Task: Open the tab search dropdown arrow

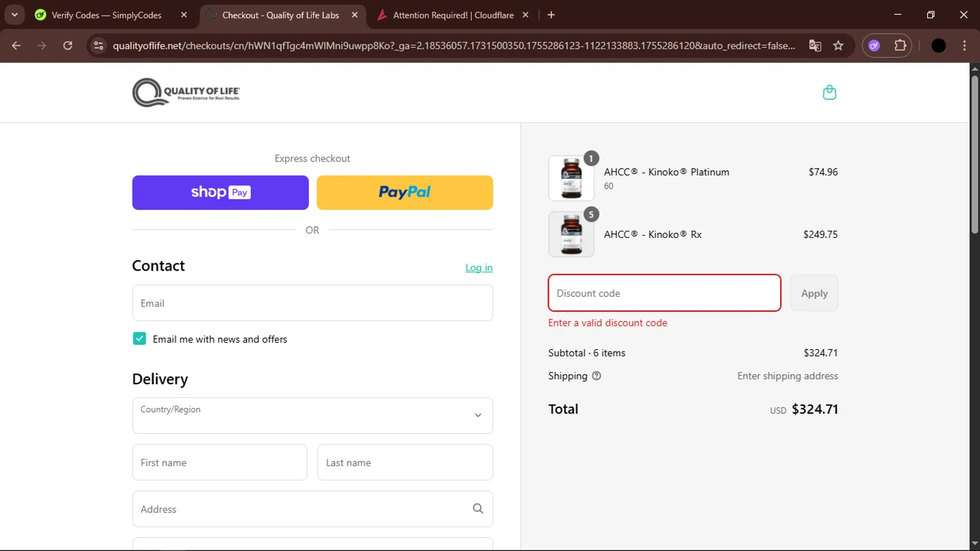Action: point(14,14)
